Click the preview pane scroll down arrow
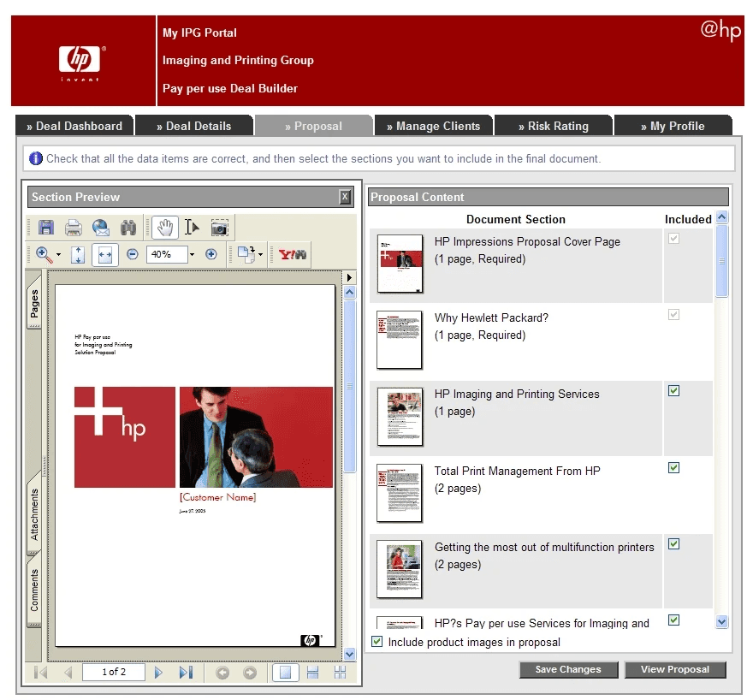 point(350,654)
